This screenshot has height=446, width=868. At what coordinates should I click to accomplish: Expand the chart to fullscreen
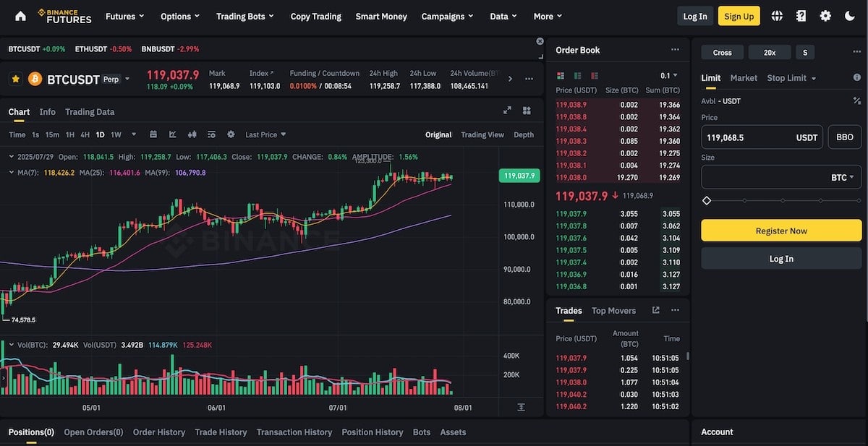tap(507, 111)
